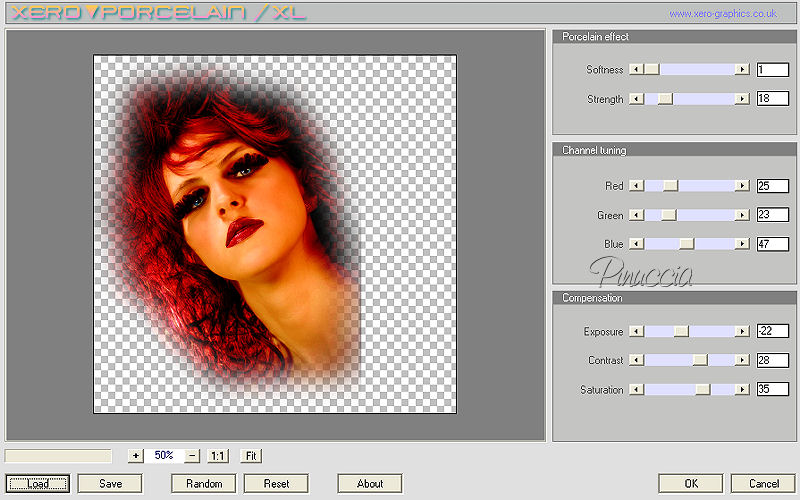Reset all filter settings
This screenshot has height=500, width=800.
276,483
